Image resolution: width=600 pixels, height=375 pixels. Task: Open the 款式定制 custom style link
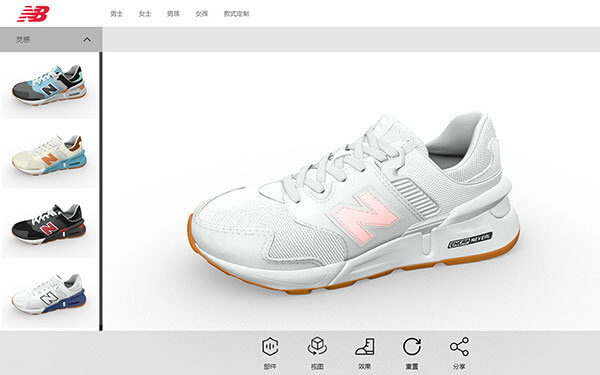(x=236, y=14)
